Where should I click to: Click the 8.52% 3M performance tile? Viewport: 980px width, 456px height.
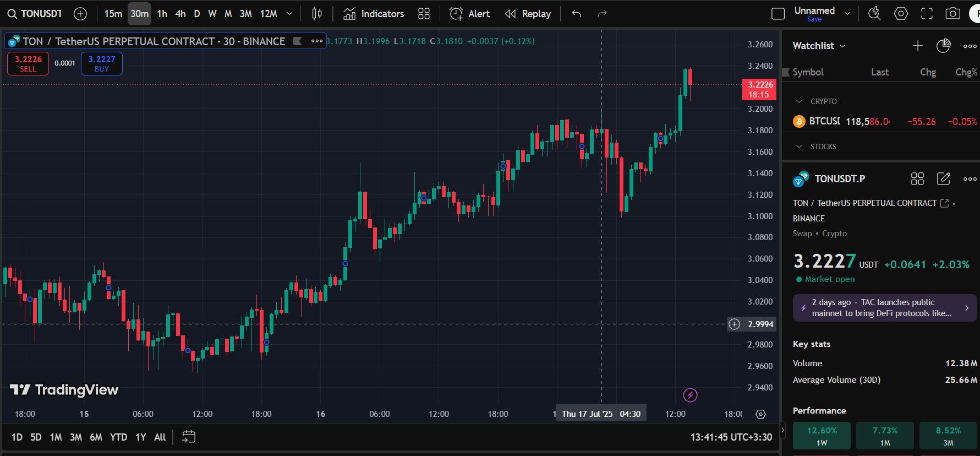pyautogui.click(x=948, y=436)
